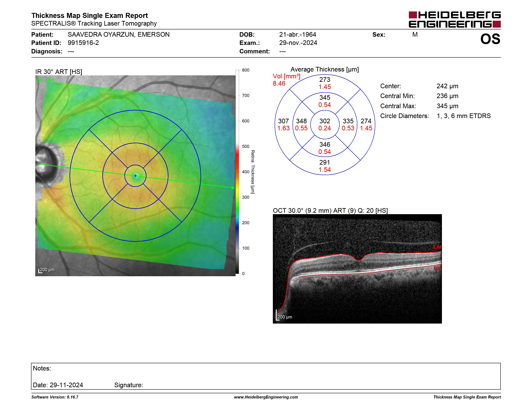This screenshot has width=532, height=411.
Task: Click central ETDRS sector value 302
Action: 325,121
